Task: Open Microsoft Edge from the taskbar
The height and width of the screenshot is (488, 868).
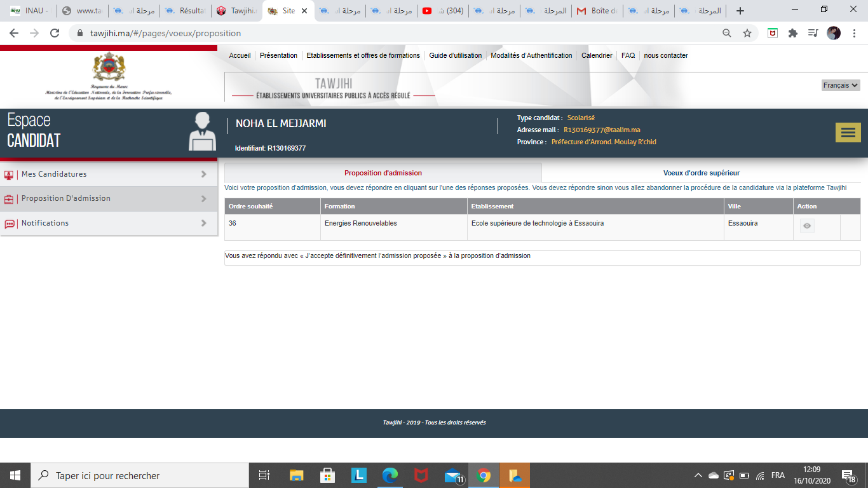Action: click(x=390, y=475)
